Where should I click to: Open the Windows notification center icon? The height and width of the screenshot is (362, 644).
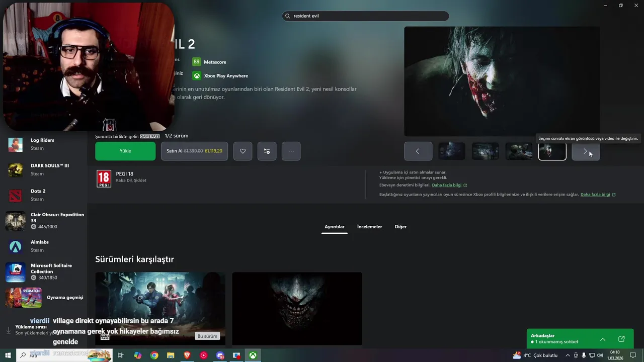tap(633, 355)
